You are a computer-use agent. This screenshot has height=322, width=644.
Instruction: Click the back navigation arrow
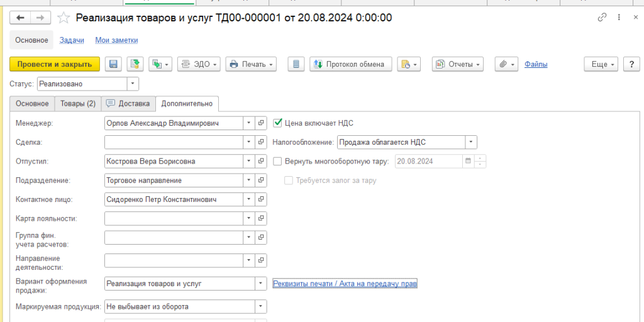[20, 18]
